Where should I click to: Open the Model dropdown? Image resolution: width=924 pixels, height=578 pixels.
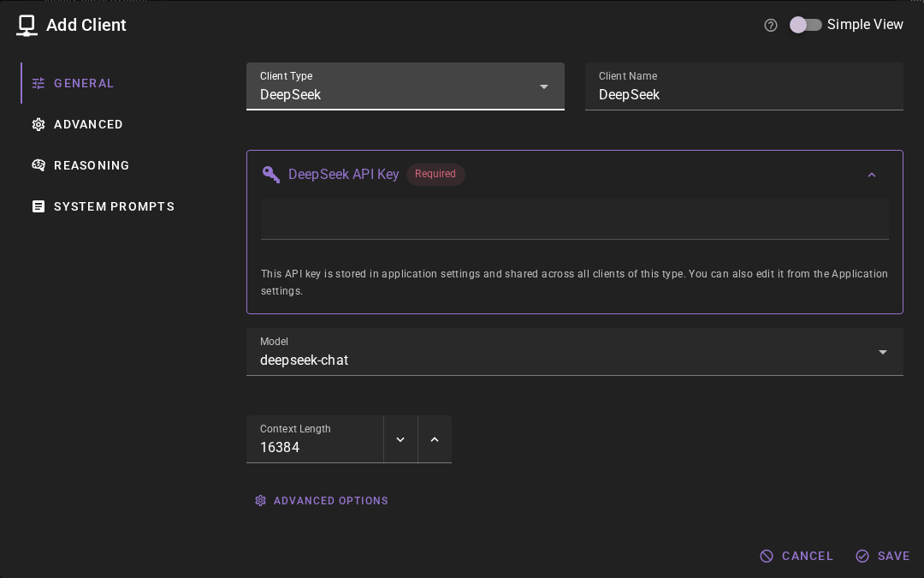coord(575,352)
